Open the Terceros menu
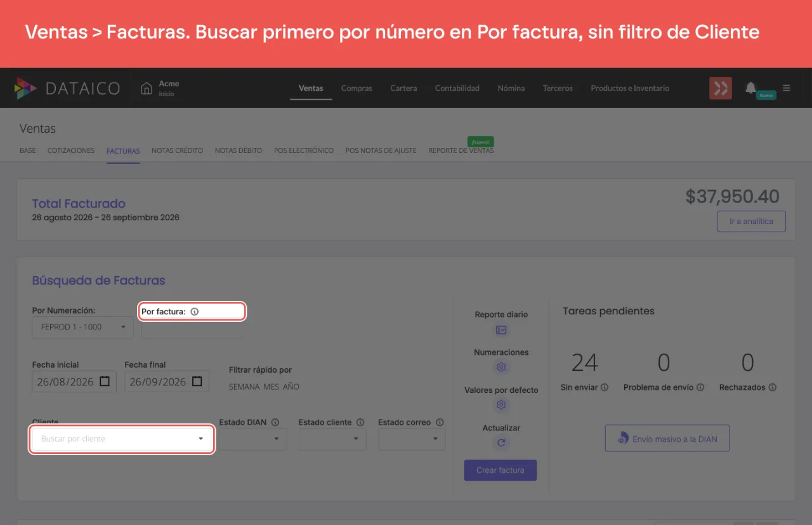The image size is (812, 525). (558, 88)
